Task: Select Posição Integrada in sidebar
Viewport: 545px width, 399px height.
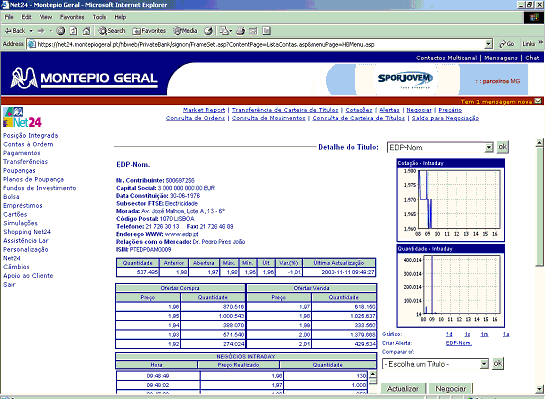Action: coord(31,136)
